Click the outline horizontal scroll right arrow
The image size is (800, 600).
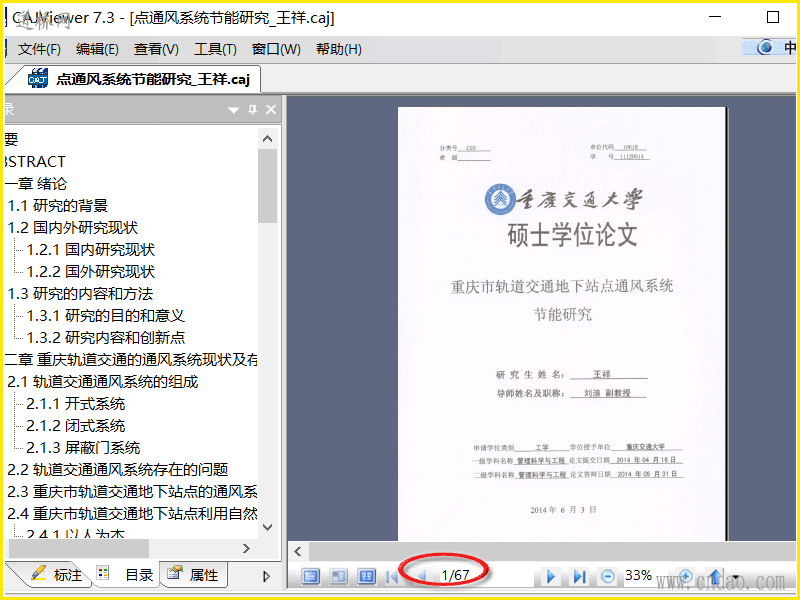pyautogui.click(x=246, y=548)
